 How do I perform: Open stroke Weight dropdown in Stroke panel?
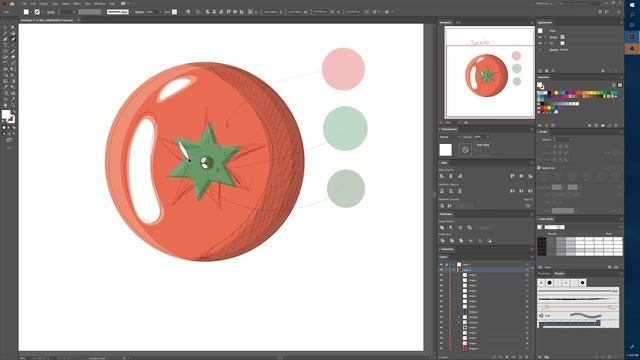[570, 140]
